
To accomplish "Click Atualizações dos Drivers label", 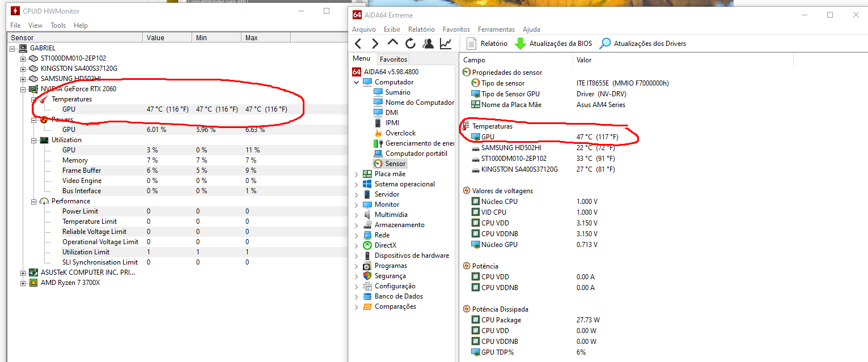I will 650,44.
